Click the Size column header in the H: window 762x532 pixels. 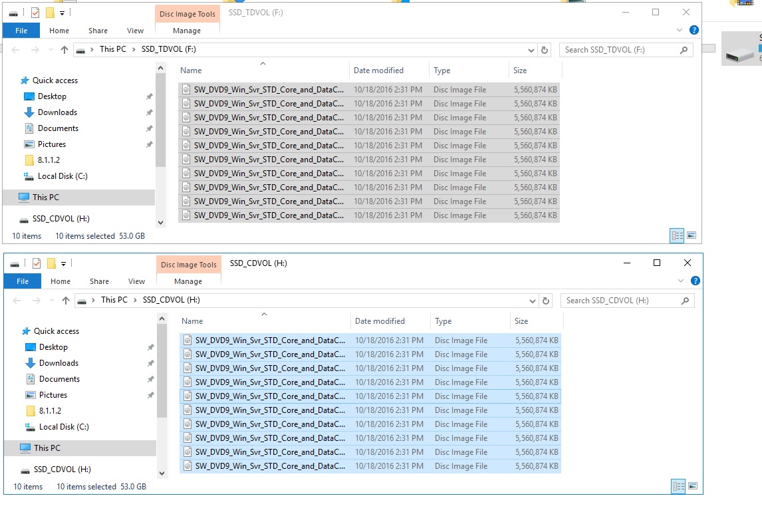[x=521, y=321]
